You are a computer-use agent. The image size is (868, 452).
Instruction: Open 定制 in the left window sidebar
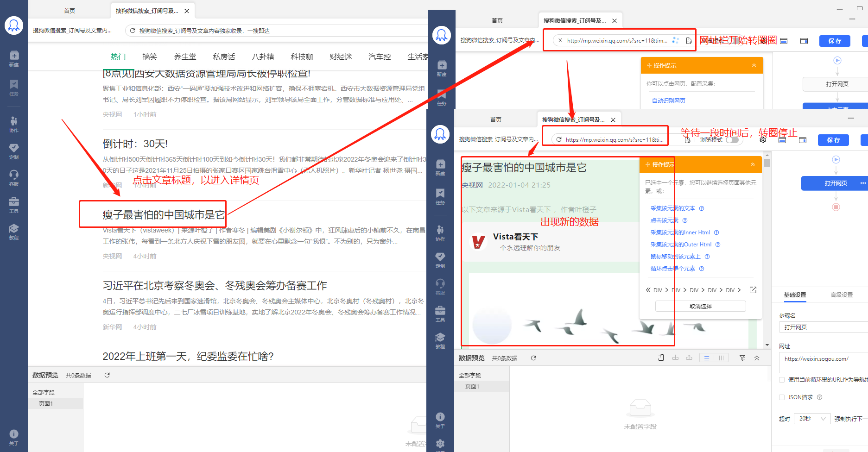14,151
